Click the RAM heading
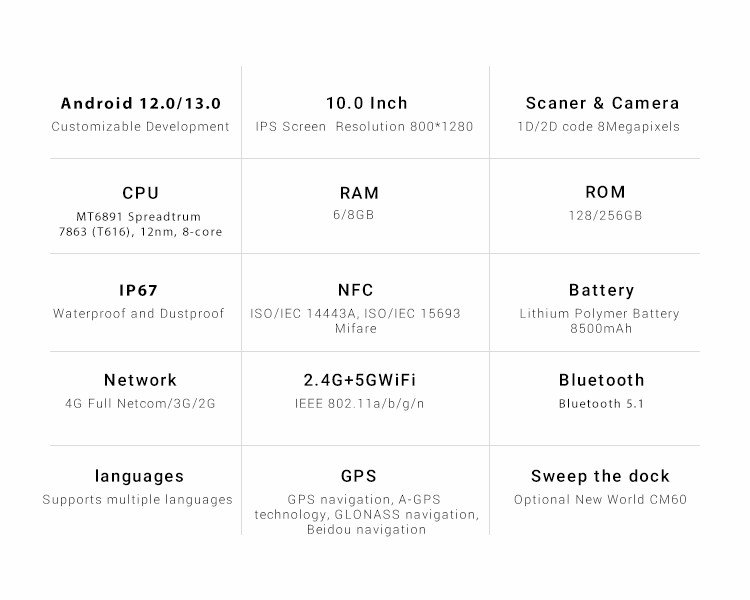The image size is (750, 600). point(359,193)
